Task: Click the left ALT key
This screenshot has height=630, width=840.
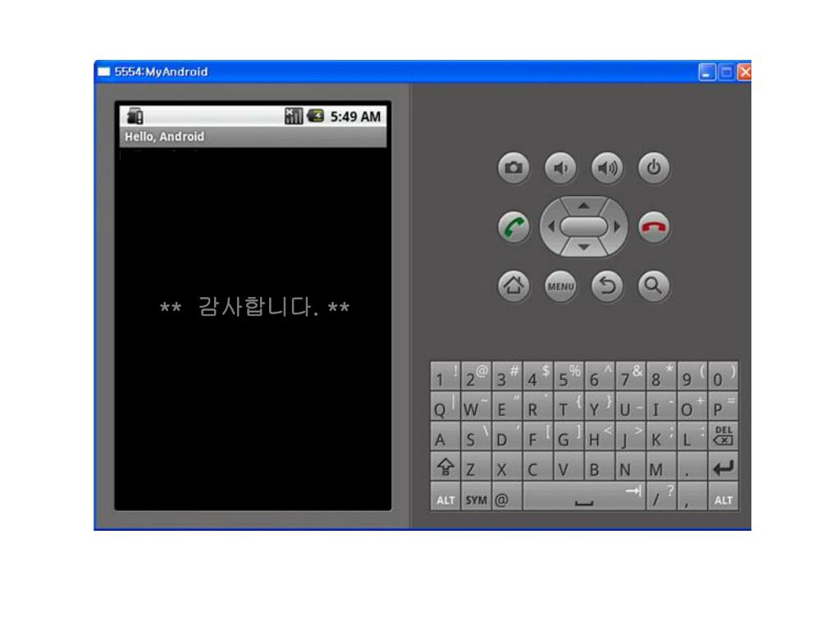Action: tap(445, 496)
